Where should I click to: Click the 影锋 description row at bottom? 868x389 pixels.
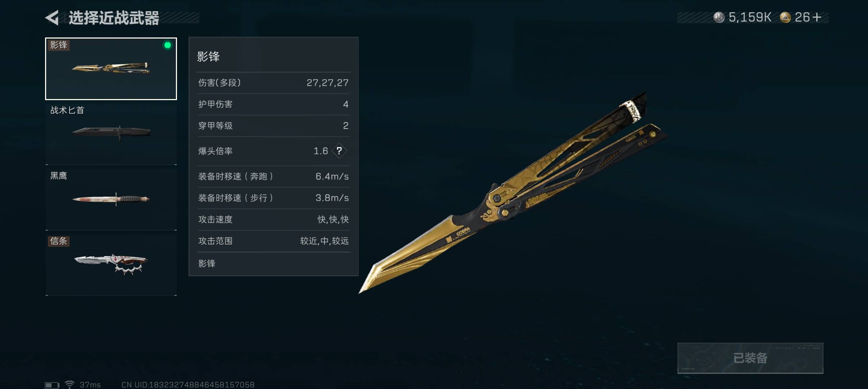point(273,263)
